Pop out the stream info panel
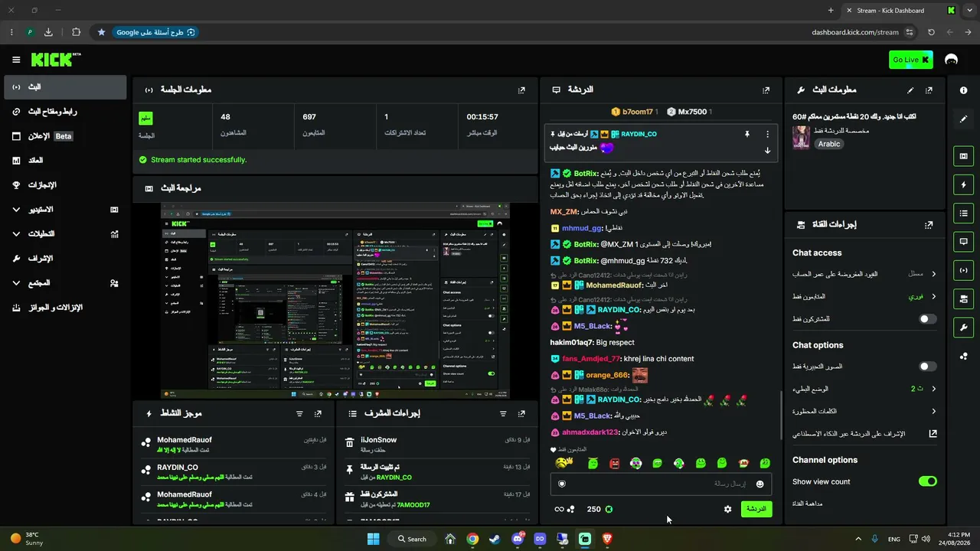980x551 pixels. (x=929, y=90)
